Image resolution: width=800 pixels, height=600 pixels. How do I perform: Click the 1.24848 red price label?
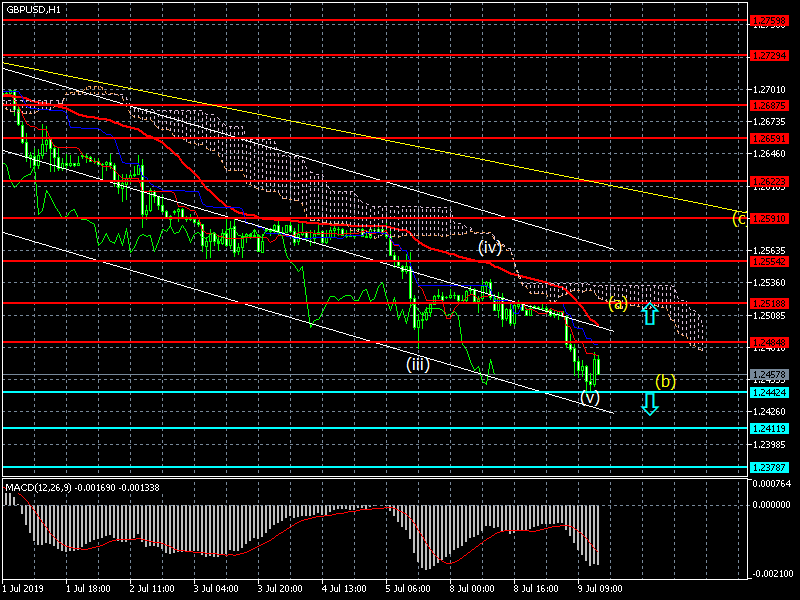pyautogui.click(x=769, y=343)
